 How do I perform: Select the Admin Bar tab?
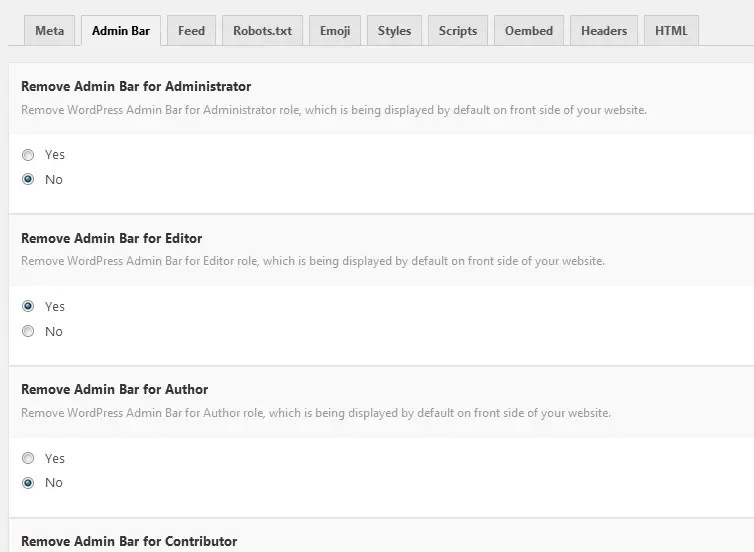tap(121, 31)
